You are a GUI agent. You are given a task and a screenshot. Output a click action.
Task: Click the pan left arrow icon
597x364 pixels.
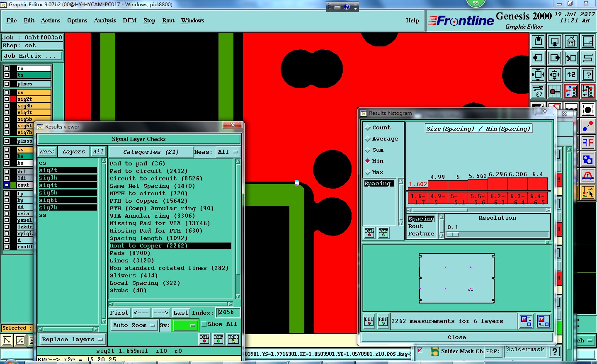[x=538, y=58]
